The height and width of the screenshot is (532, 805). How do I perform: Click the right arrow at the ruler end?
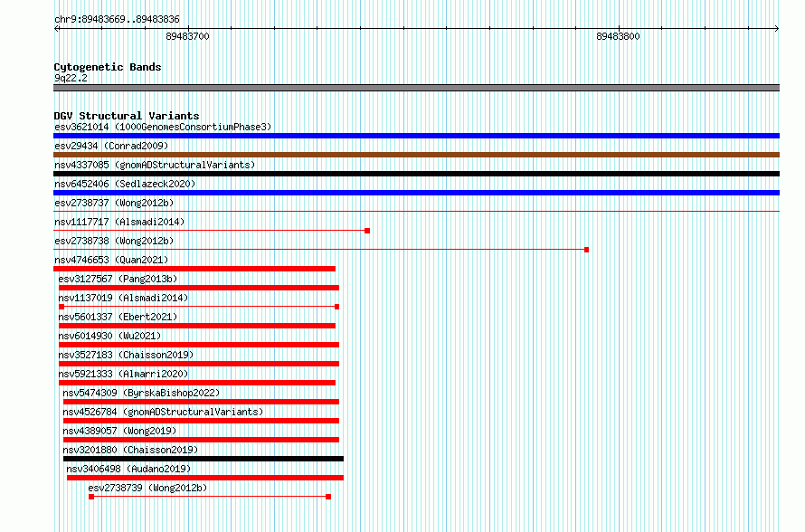coord(776,28)
